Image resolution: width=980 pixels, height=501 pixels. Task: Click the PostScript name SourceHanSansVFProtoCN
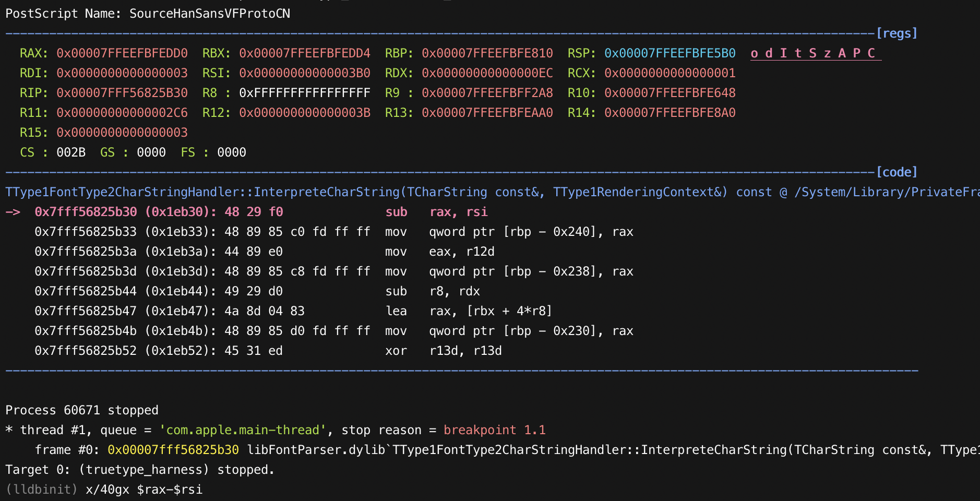[209, 14]
